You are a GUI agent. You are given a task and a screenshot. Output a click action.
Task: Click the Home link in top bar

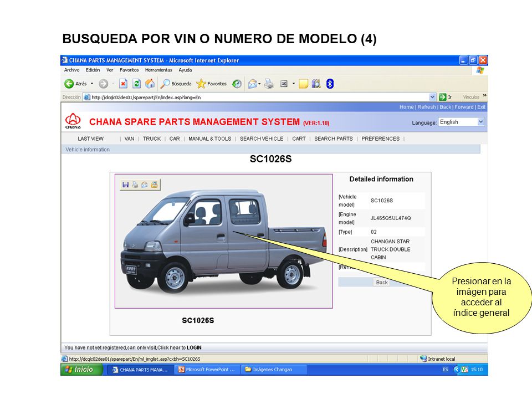(x=406, y=107)
